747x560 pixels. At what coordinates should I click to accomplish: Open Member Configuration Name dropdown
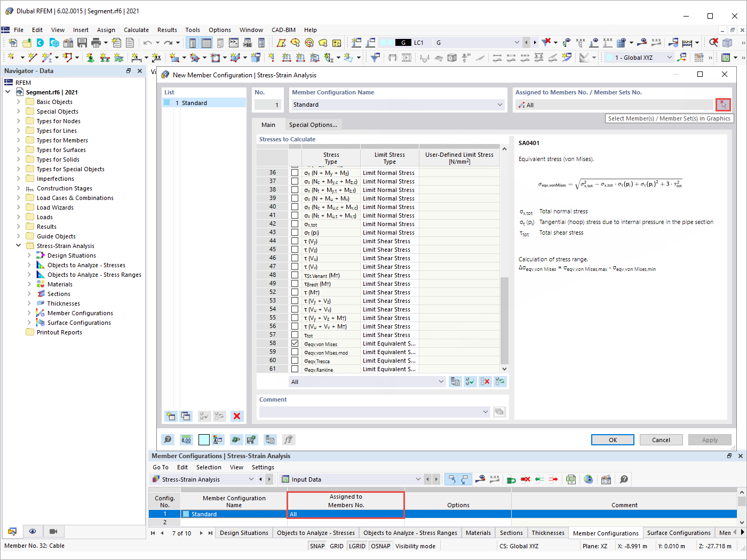click(500, 105)
